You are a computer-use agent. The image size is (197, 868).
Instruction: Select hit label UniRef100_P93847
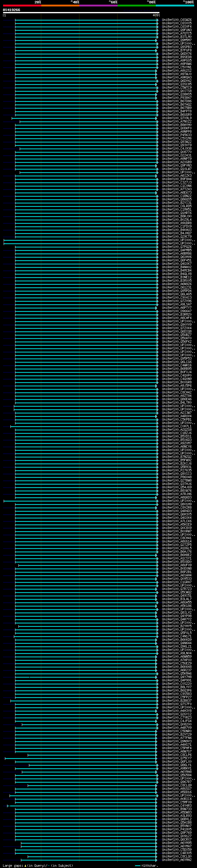click(x=177, y=98)
